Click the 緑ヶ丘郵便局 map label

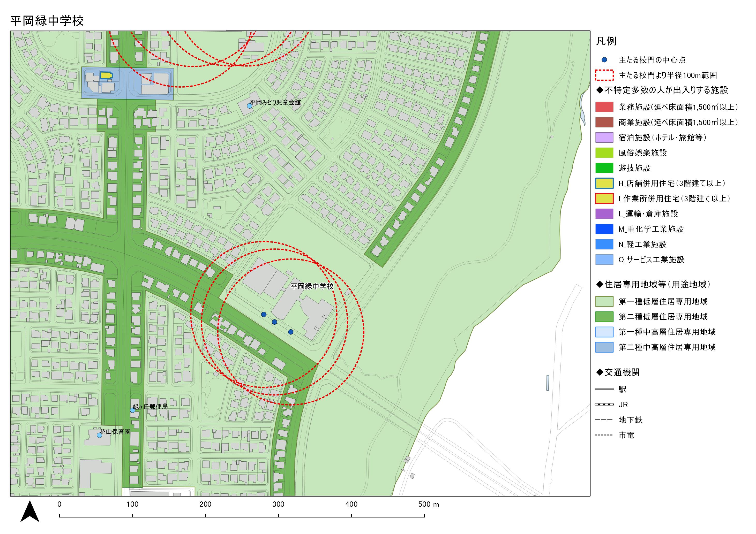tap(150, 407)
